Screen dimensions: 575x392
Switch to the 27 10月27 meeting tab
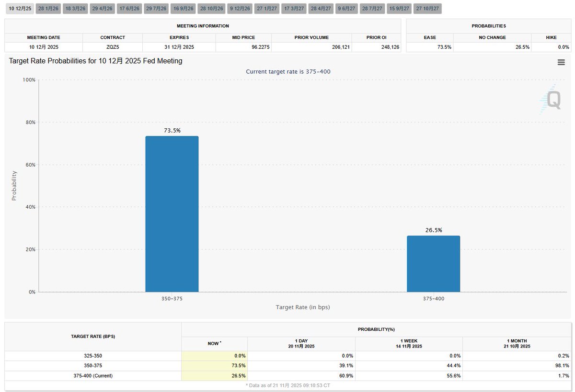click(428, 9)
